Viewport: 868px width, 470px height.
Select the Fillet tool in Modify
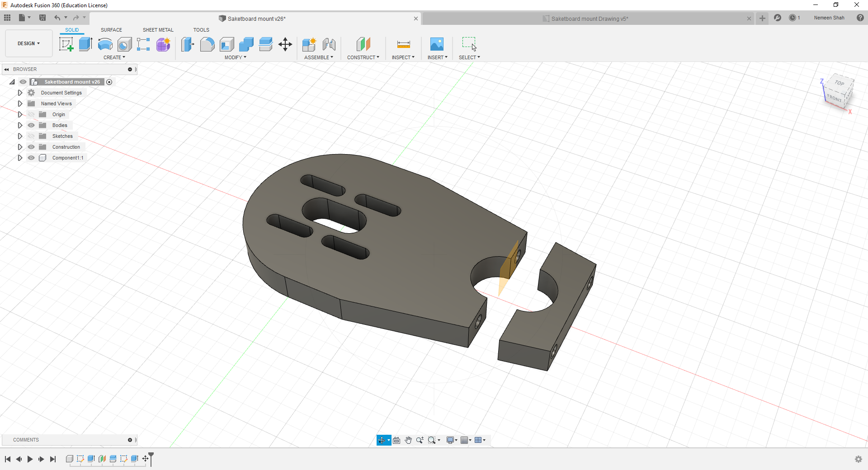[207, 44]
